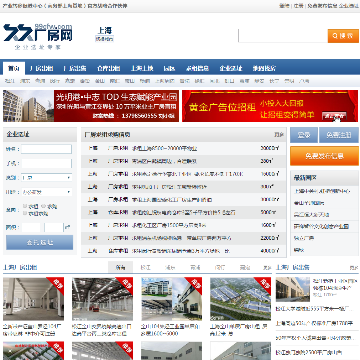
Task: Click the orange search button with magnifier
Action: click(x=343, y=36)
